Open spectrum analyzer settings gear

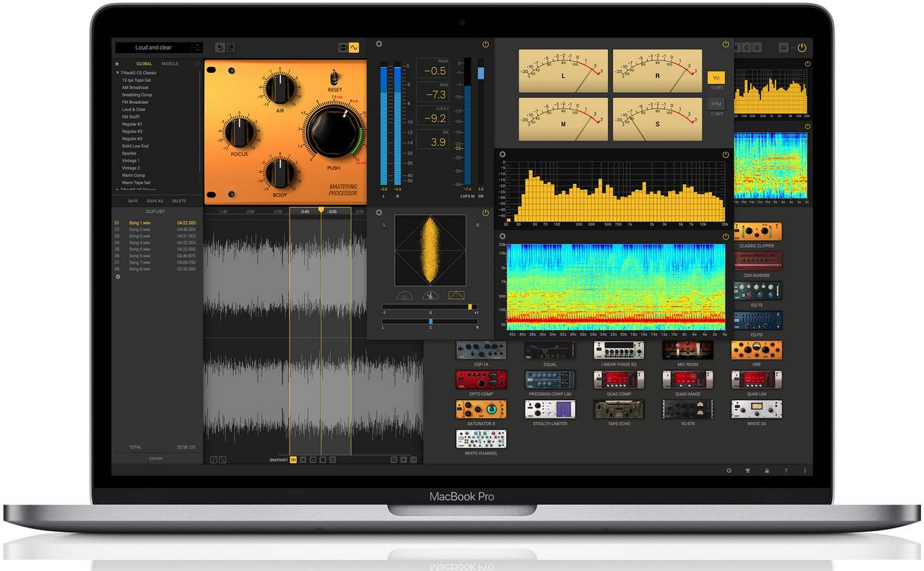coord(503,155)
